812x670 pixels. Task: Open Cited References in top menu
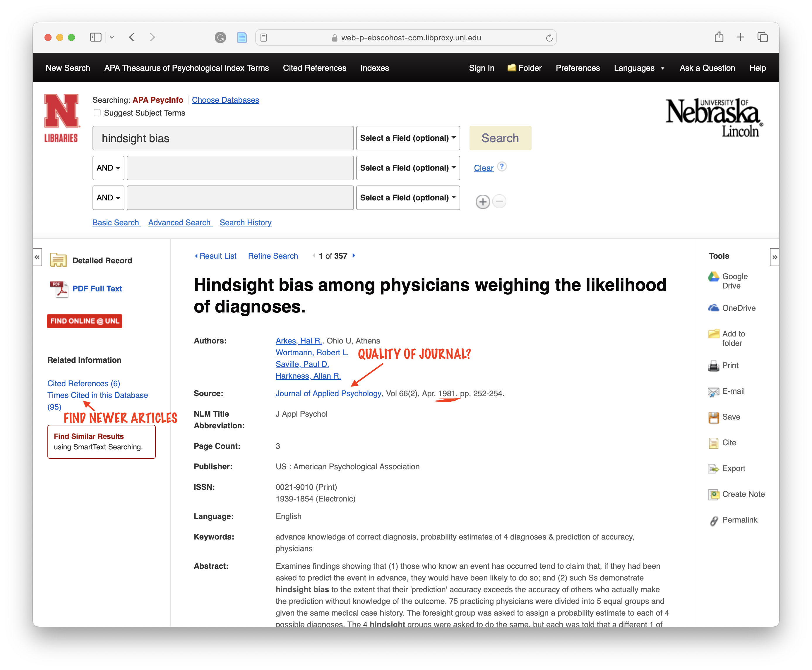pos(314,68)
